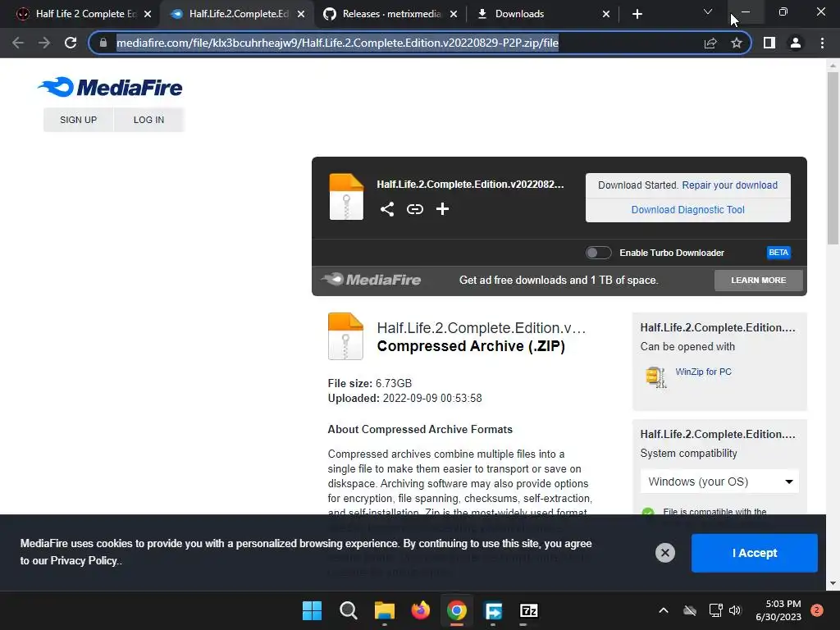Click the orange zip file icon in dark panel
Screen dimensions: 840x630
click(x=346, y=197)
